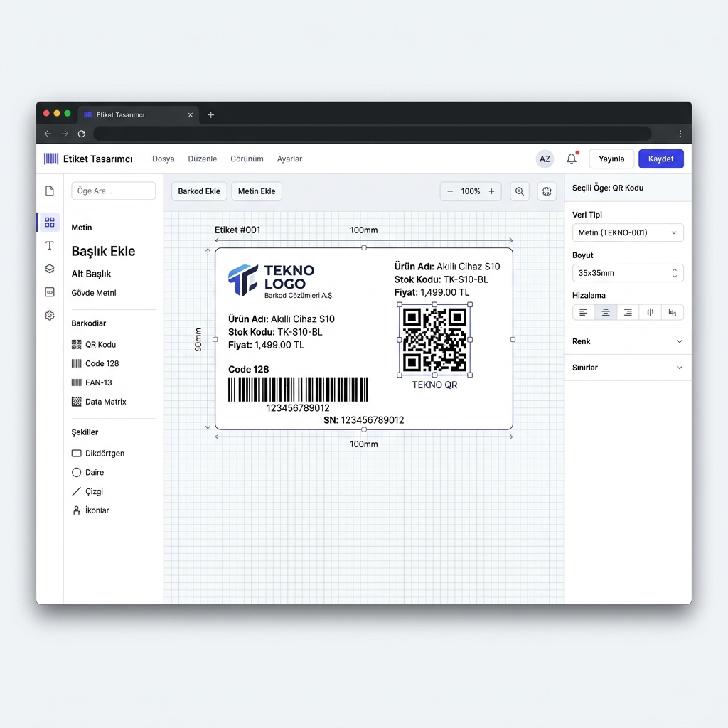Insert a Daire shape
Image resolution: width=728 pixels, height=728 pixels.
point(88,472)
